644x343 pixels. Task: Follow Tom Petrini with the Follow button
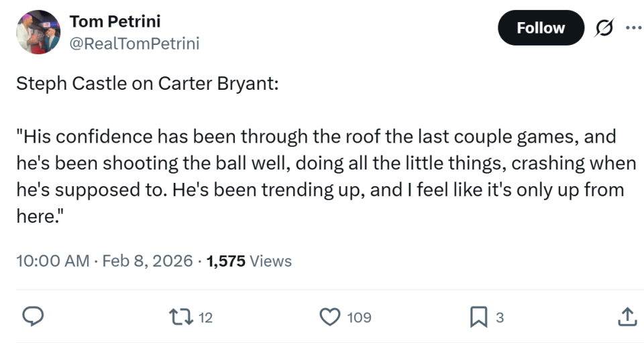(x=541, y=27)
